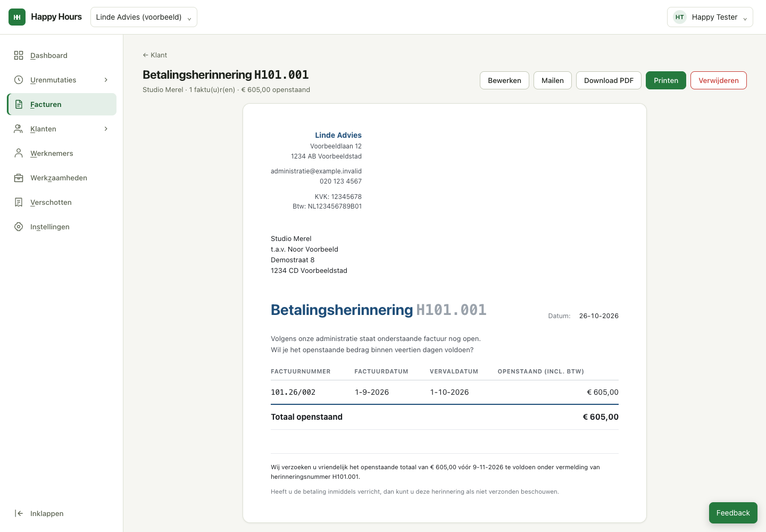Open Urenmutaties in the sidebar
The height and width of the screenshot is (532, 766).
(x=62, y=80)
